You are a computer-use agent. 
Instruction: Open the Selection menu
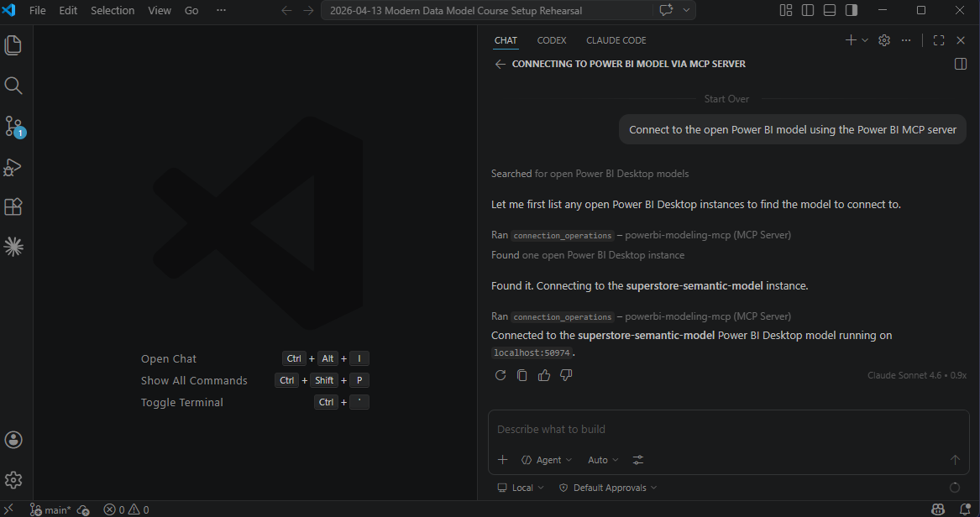113,10
